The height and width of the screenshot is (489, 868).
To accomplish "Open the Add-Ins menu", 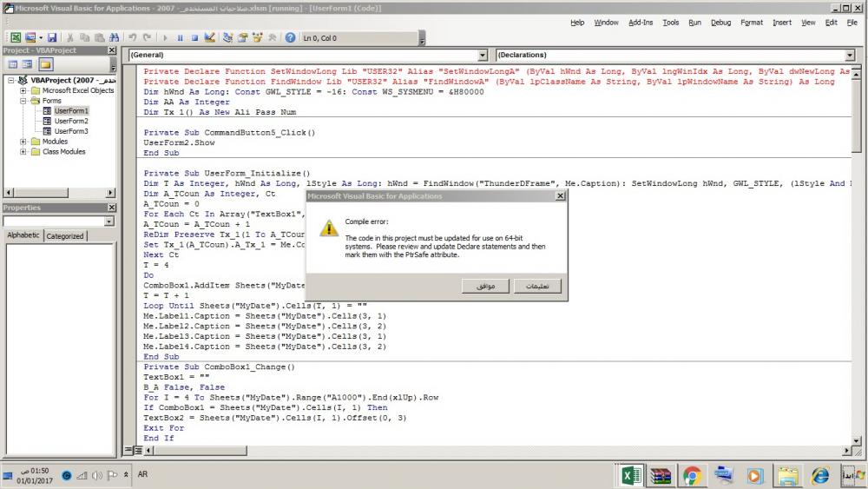I will click(641, 23).
